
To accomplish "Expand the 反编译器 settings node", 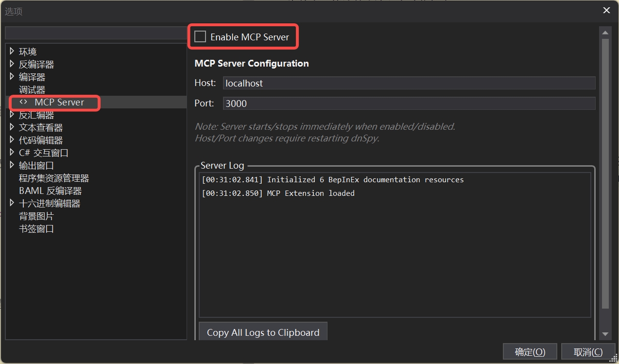I will click(x=12, y=64).
